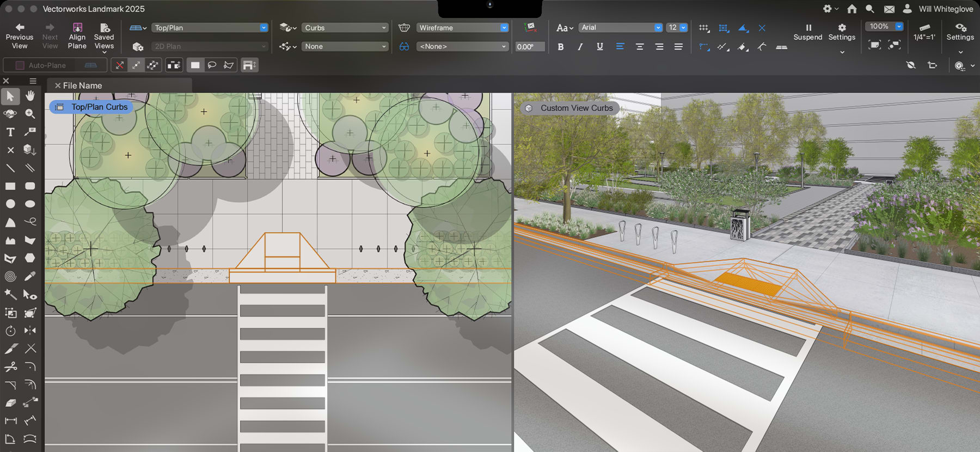Open the Curbs layer dropdown
The width and height of the screenshot is (980, 452).
coord(345,28)
